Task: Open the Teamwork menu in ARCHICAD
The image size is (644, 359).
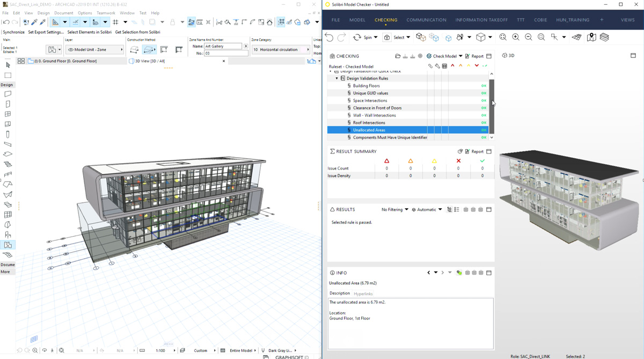Action: pos(106,13)
